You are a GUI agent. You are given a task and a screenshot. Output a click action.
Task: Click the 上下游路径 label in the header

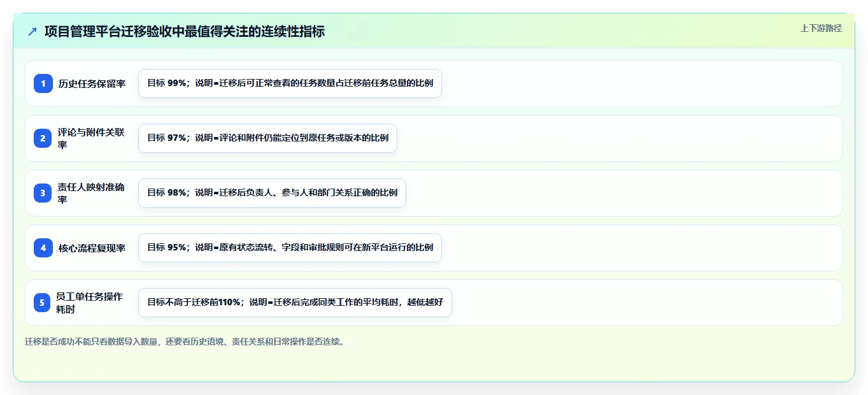pyautogui.click(x=821, y=28)
